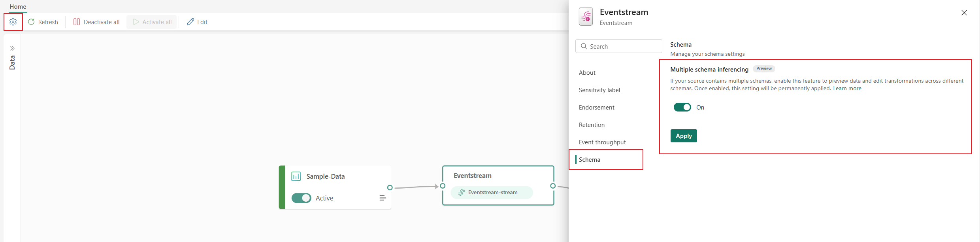
Task: Turn off Multiple schema inferencing toggle
Action: [682, 107]
